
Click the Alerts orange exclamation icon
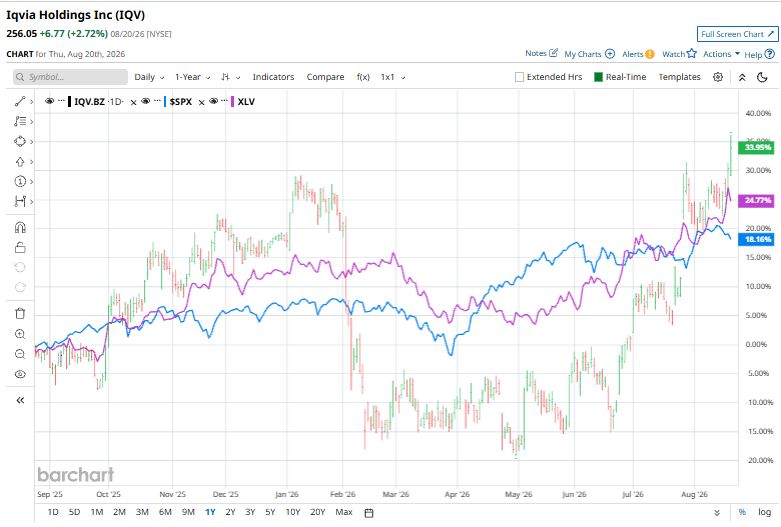[x=650, y=54]
